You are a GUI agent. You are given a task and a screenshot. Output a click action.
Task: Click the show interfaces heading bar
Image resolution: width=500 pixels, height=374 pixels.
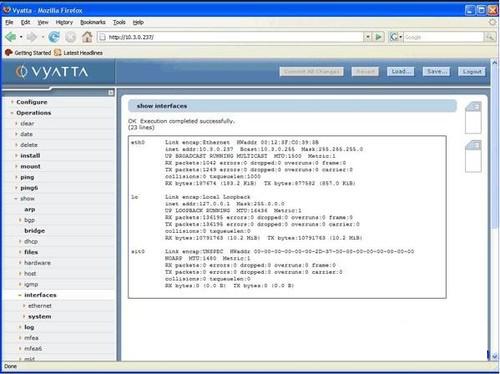point(292,106)
